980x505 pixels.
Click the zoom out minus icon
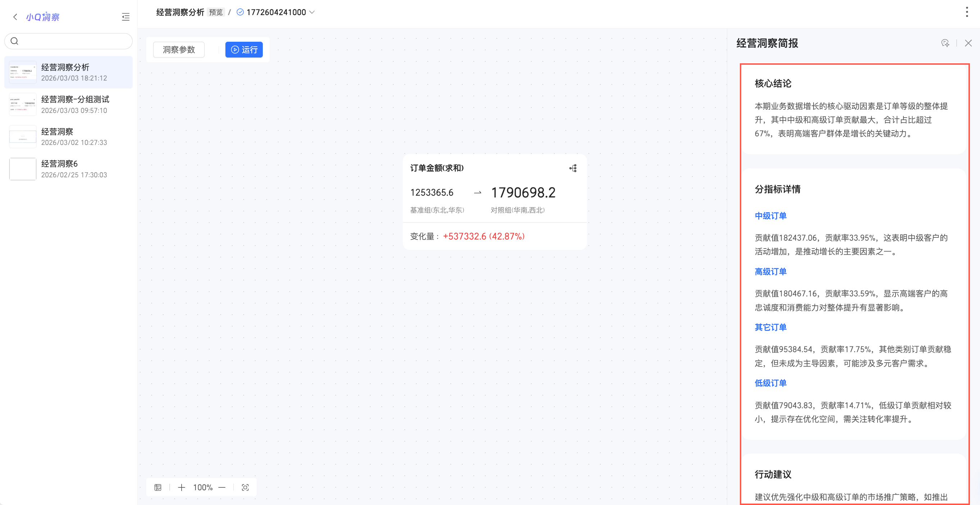pyautogui.click(x=222, y=487)
